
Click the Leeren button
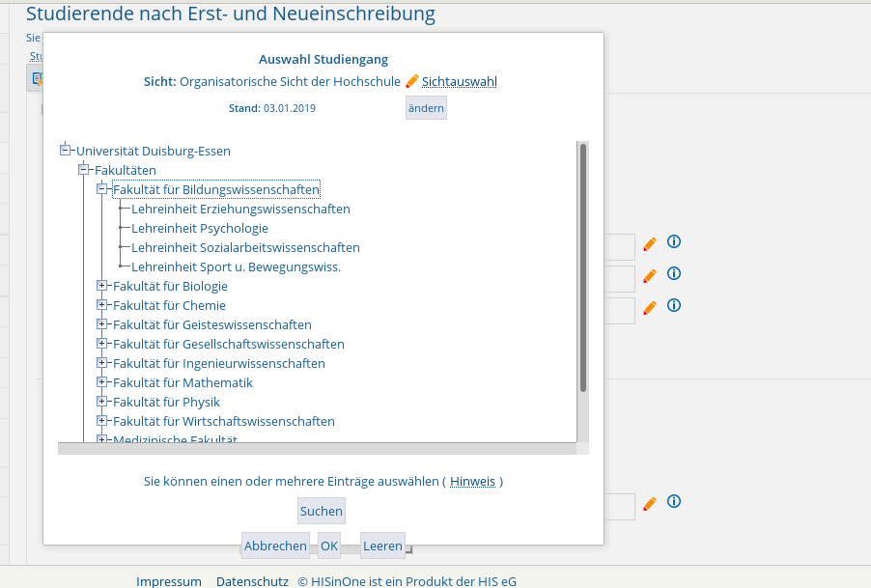(382, 546)
